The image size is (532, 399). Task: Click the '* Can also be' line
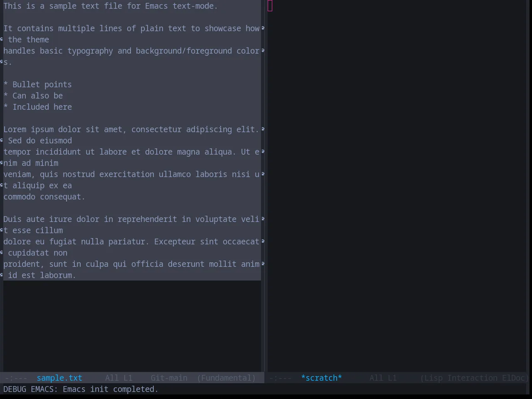point(33,96)
